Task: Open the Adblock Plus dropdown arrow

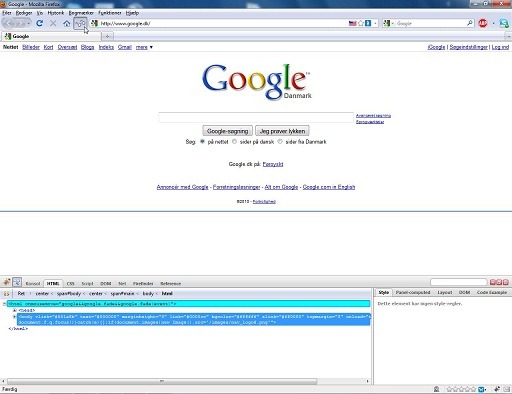Action: [493, 23]
